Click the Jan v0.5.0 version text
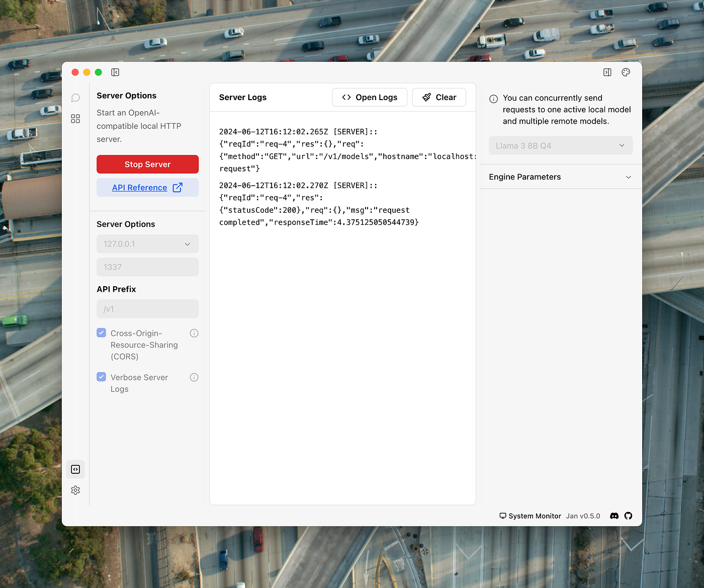704x588 pixels. click(583, 516)
